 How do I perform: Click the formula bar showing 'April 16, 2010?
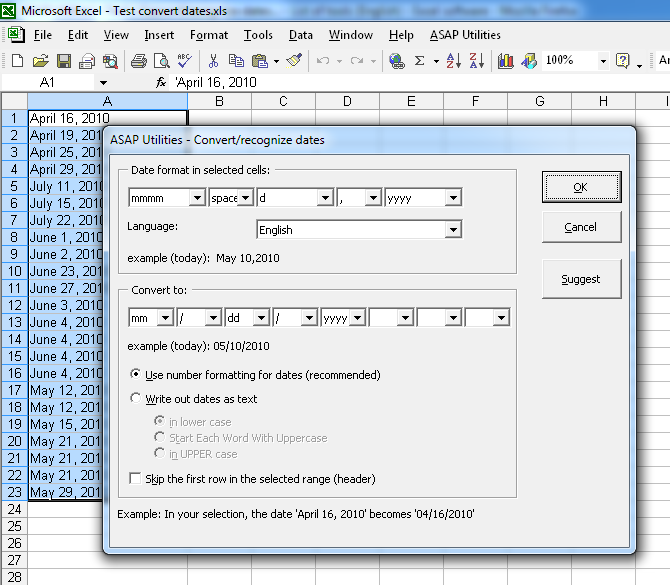[419, 82]
